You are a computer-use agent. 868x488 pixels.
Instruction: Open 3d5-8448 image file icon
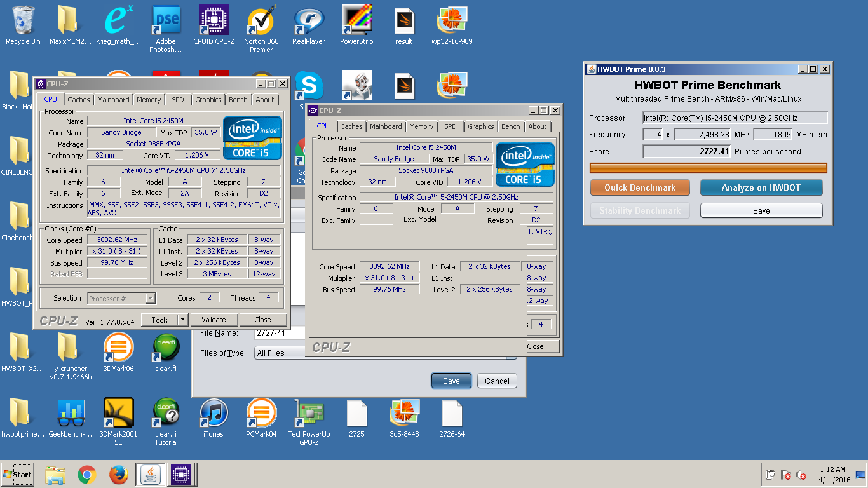coord(404,418)
